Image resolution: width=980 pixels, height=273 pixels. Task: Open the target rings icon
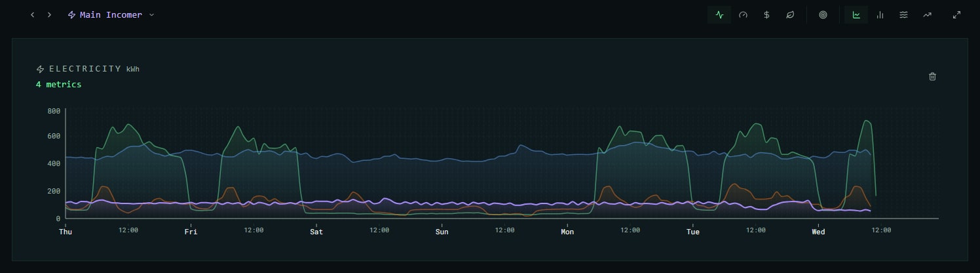(x=823, y=14)
